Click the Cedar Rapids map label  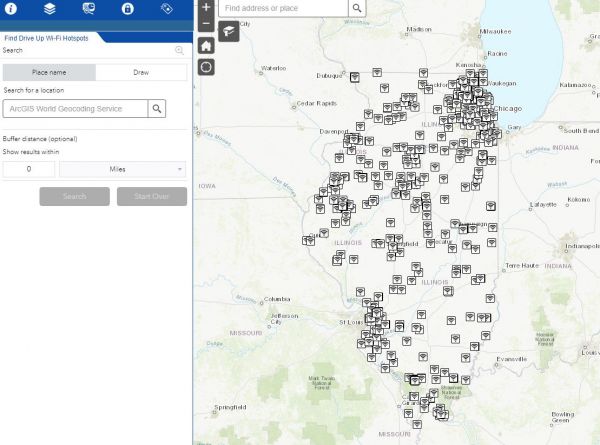pos(316,103)
